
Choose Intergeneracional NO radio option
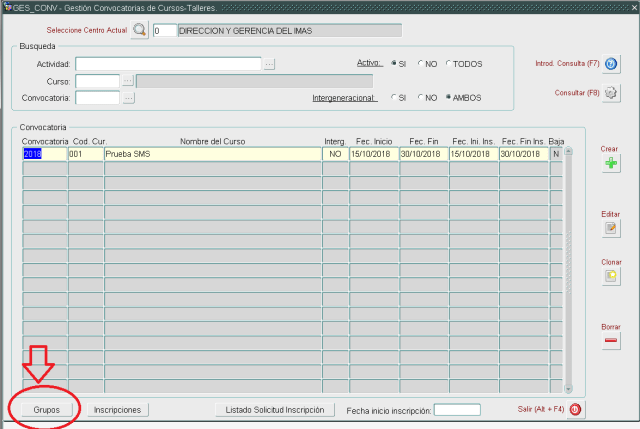tap(421, 98)
